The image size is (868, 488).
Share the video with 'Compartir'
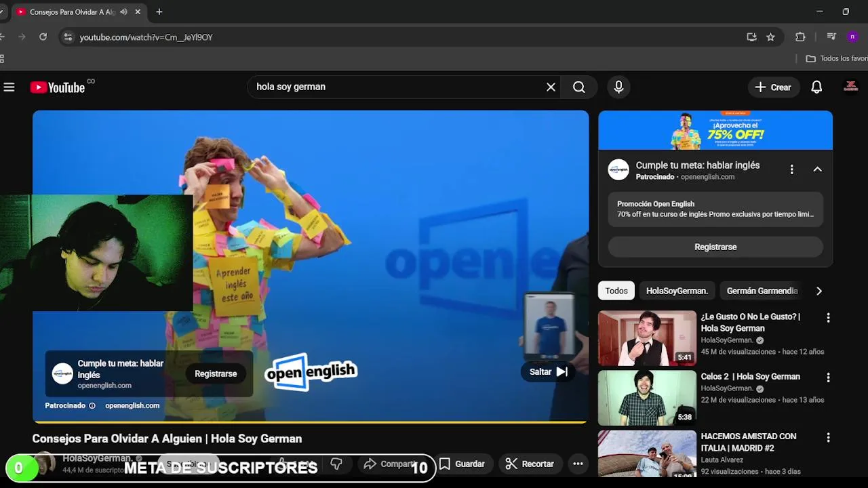[x=390, y=464]
